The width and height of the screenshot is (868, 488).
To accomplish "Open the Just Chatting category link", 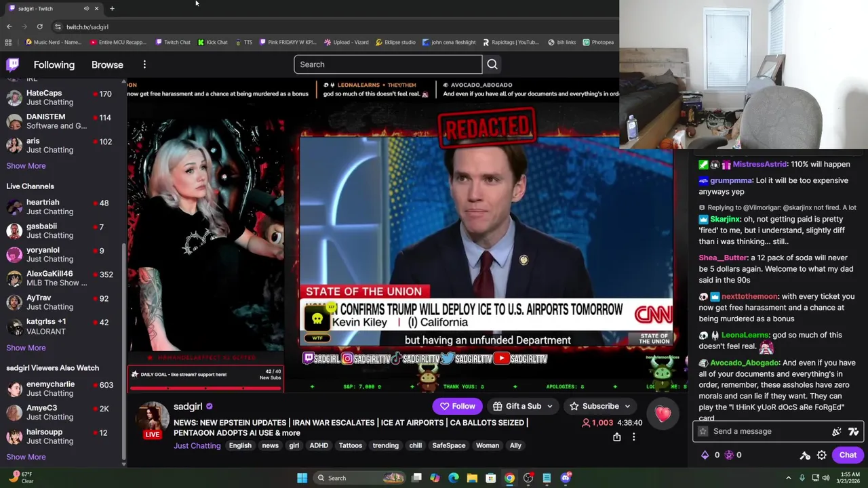I will (x=197, y=445).
